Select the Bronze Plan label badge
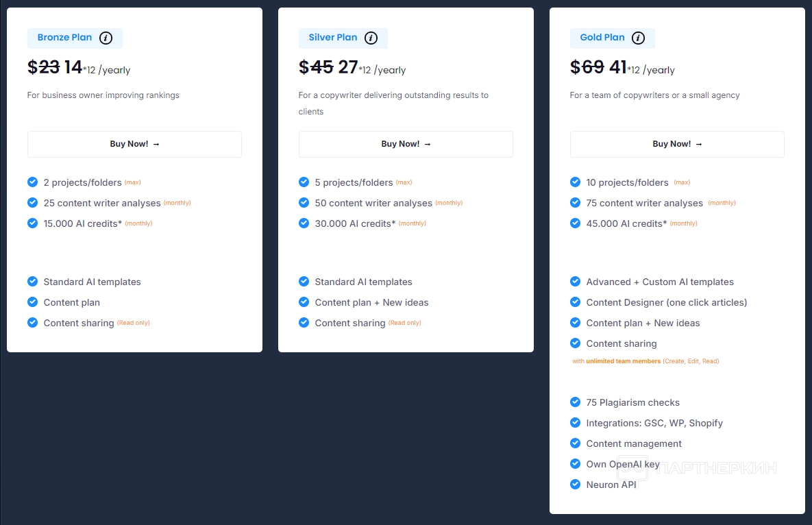812x525 pixels. [64, 38]
